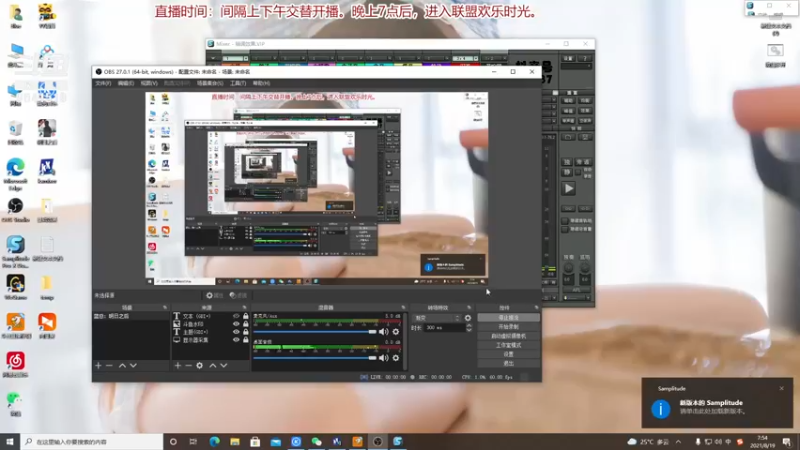
Task: Pop out the Scenes dock panel icon
Action: pos(165,308)
